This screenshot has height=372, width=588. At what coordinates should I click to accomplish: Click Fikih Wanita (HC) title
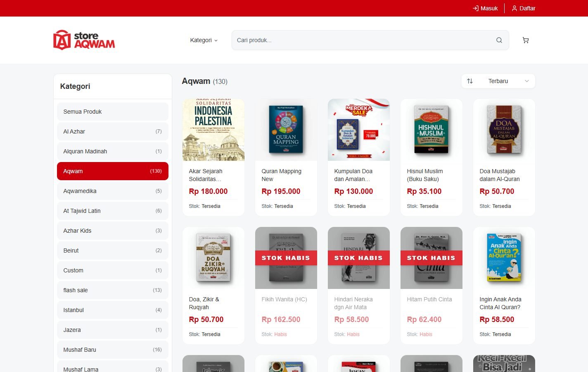pos(284,299)
